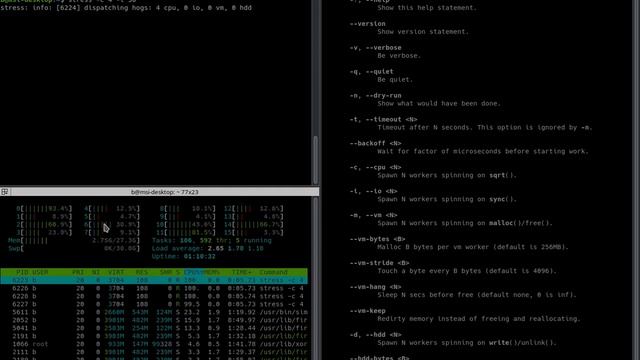Click CPU core 14 usage meter
The height and width of the screenshot is (360, 640).
click(x=254, y=224)
